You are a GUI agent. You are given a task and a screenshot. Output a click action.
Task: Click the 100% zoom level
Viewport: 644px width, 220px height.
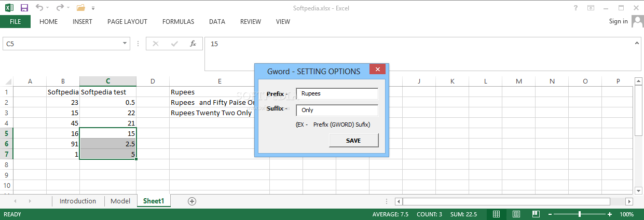coord(626,214)
